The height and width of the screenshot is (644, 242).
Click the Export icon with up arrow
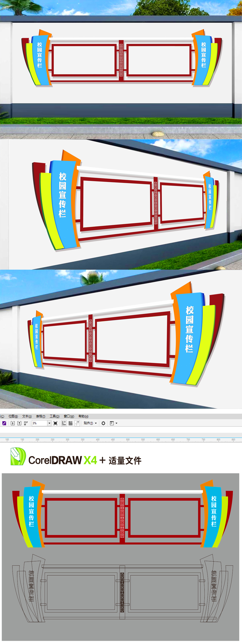click(x=19, y=423)
